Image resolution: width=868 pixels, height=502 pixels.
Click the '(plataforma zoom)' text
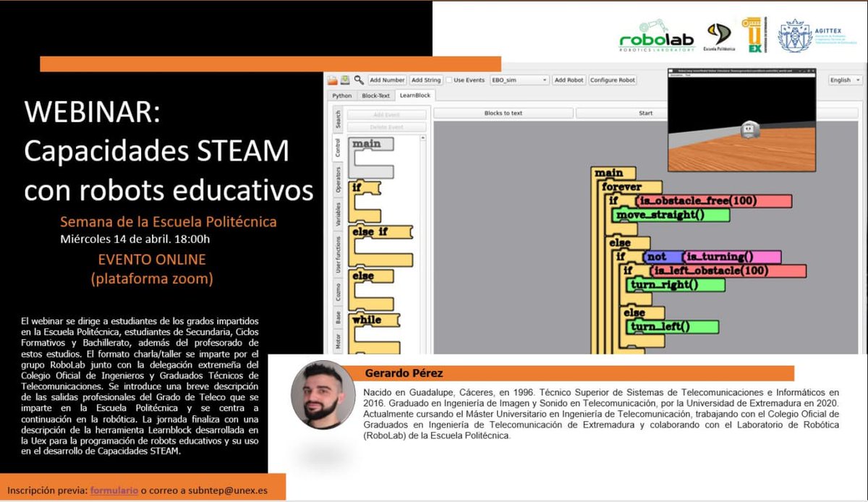coord(151,278)
